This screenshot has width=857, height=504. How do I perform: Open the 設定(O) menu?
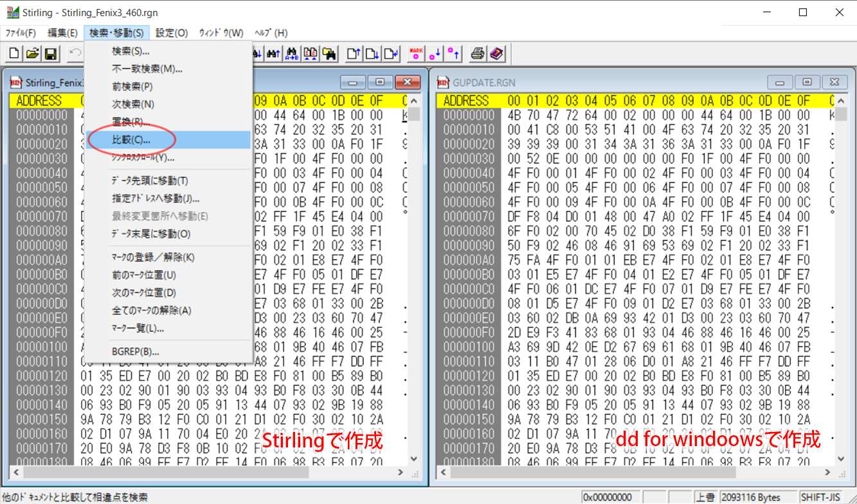pos(172,33)
